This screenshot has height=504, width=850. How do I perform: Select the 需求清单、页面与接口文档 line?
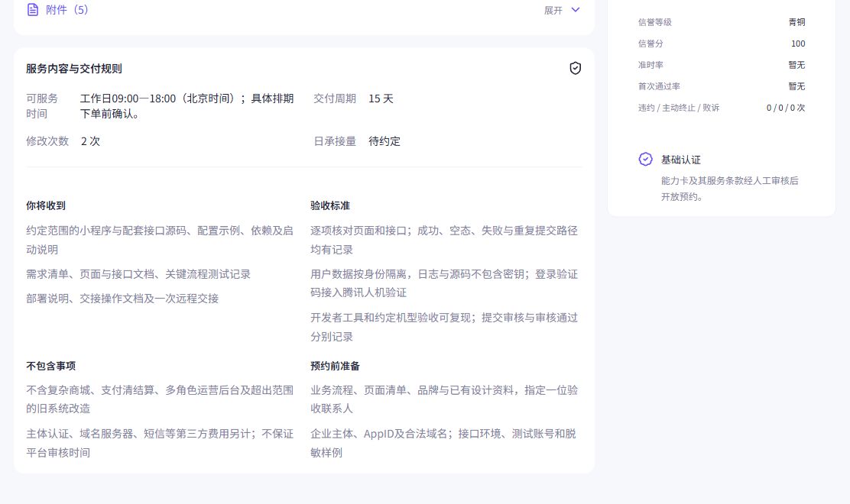[x=138, y=274]
